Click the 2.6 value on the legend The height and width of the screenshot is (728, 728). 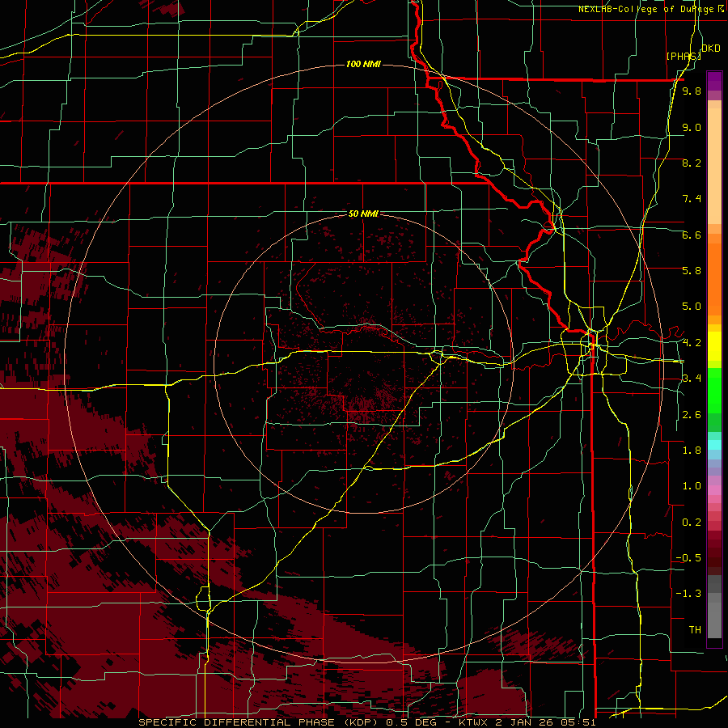pyautogui.click(x=692, y=415)
